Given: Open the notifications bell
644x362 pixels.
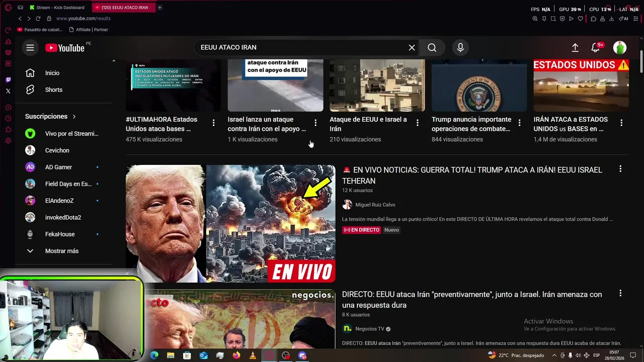Looking at the screenshot, I should [595, 47].
